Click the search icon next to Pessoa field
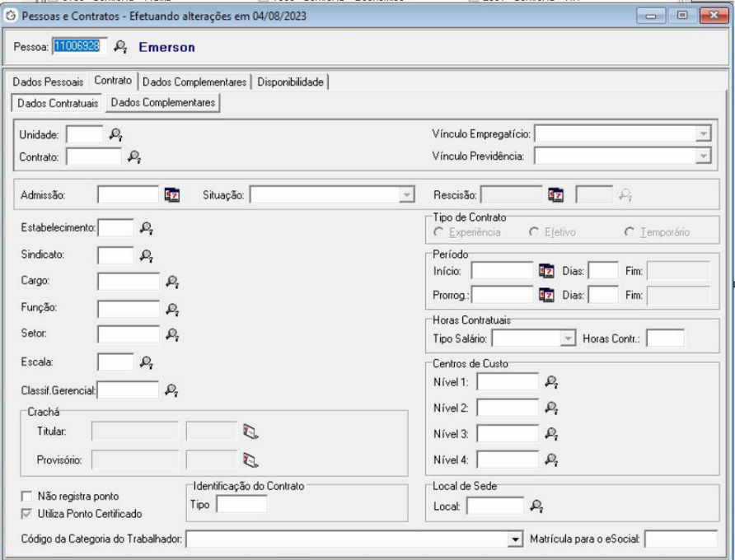 (121, 48)
